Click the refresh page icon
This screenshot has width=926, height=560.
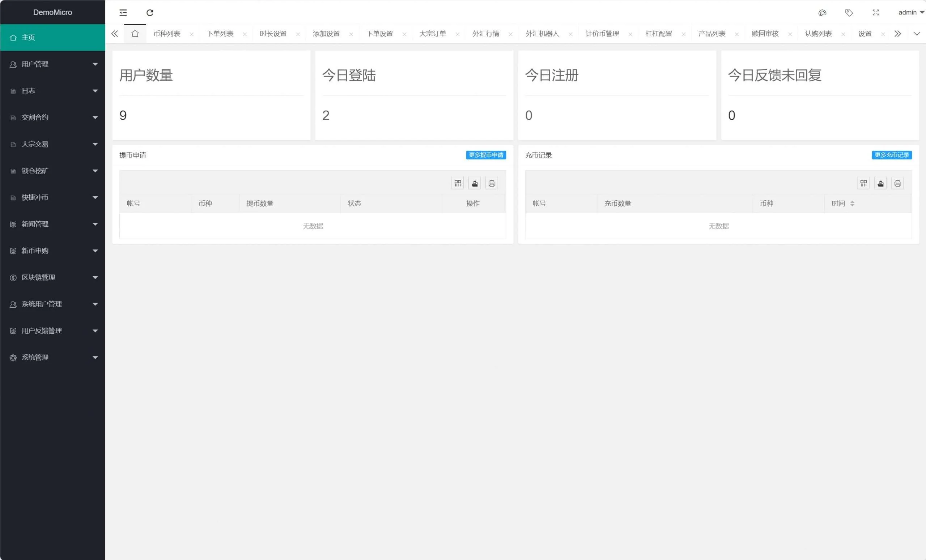coord(150,13)
